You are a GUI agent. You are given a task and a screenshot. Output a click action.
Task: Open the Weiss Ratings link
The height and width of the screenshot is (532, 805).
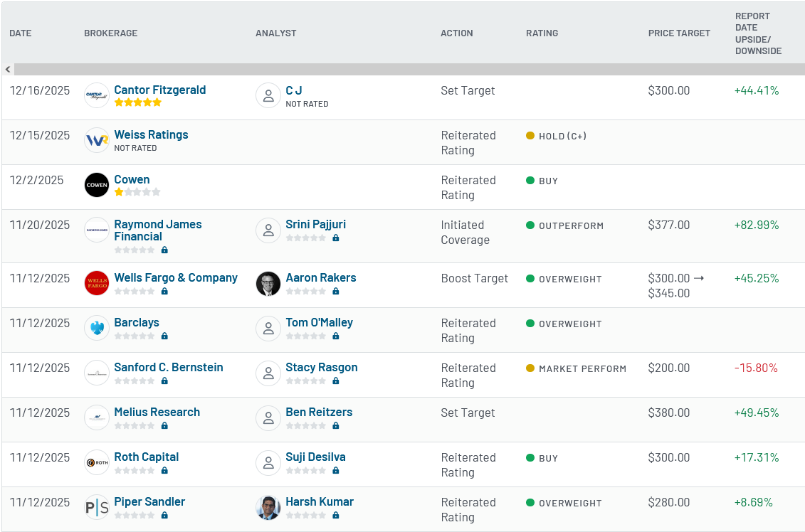151,134
